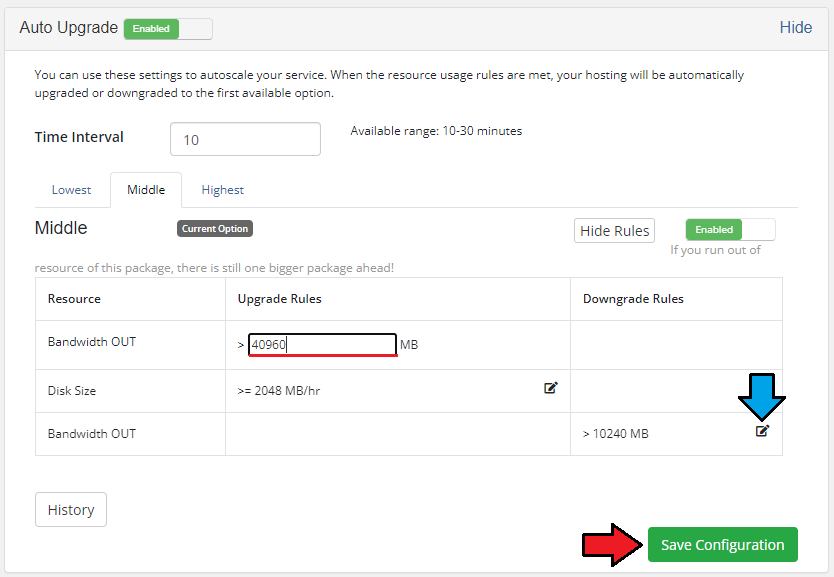The image size is (834, 577).
Task: Open the Highest tab
Action: 222,190
